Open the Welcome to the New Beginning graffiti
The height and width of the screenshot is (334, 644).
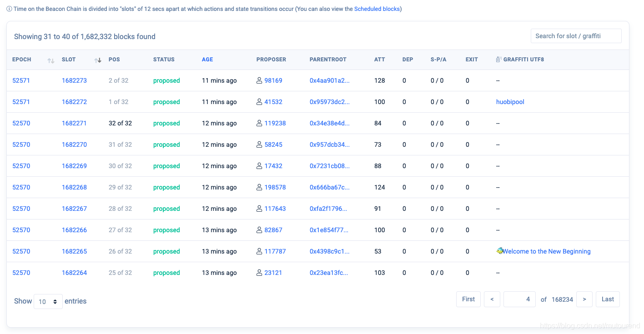(547, 251)
